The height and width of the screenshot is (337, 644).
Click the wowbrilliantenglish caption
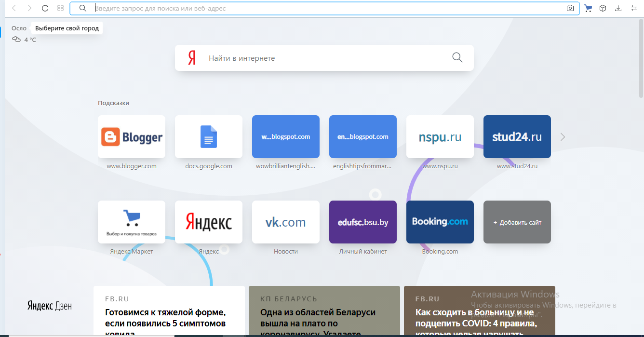pyautogui.click(x=286, y=166)
